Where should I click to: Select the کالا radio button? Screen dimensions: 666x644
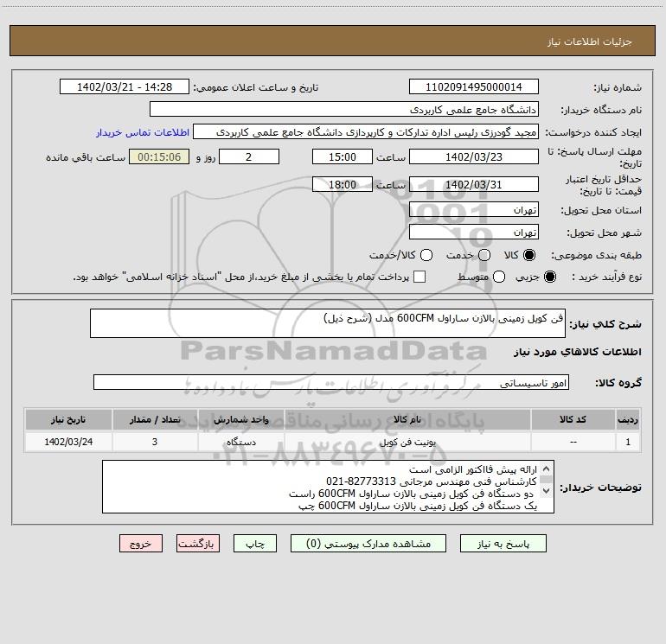[x=529, y=255]
